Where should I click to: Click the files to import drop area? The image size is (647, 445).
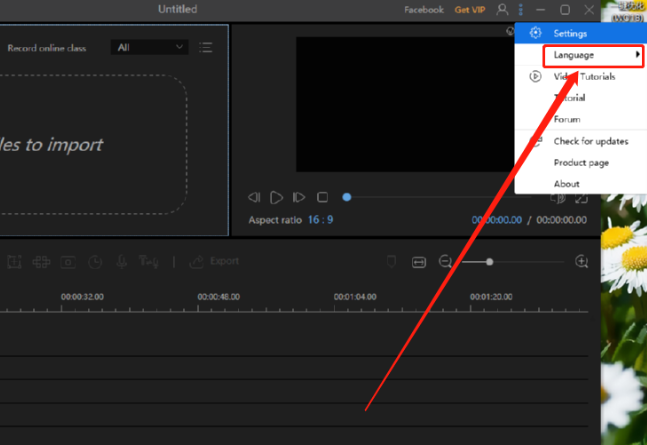tap(93, 144)
